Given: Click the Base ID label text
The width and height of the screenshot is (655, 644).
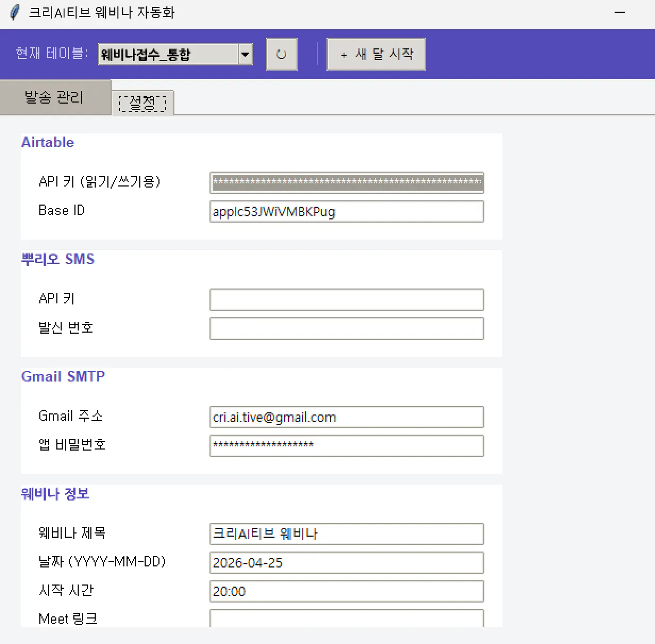Looking at the screenshot, I should tap(62, 210).
